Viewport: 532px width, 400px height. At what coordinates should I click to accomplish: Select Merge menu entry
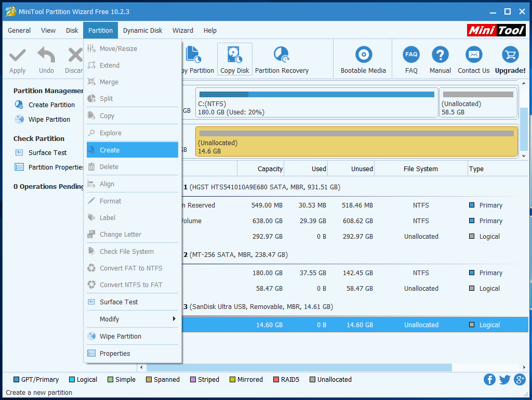[x=132, y=82]
